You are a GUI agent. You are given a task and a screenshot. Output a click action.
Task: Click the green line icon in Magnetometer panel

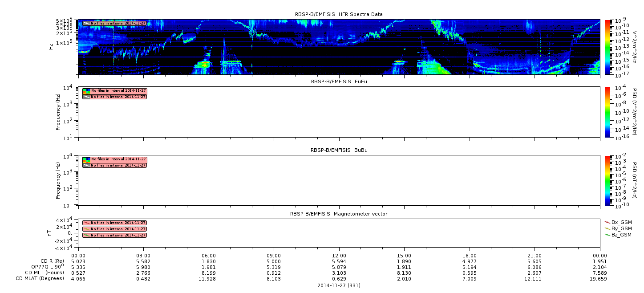tap(87, 235)
